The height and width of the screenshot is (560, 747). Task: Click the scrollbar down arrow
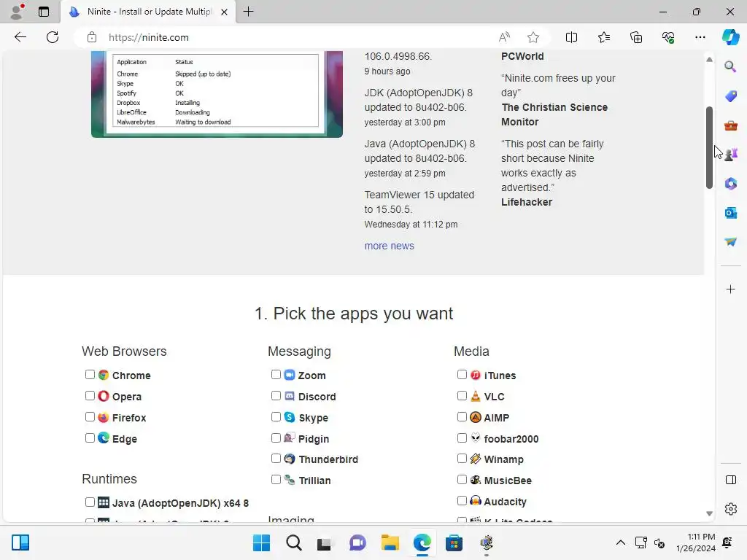pyautogui.click(x=709, y=514)
